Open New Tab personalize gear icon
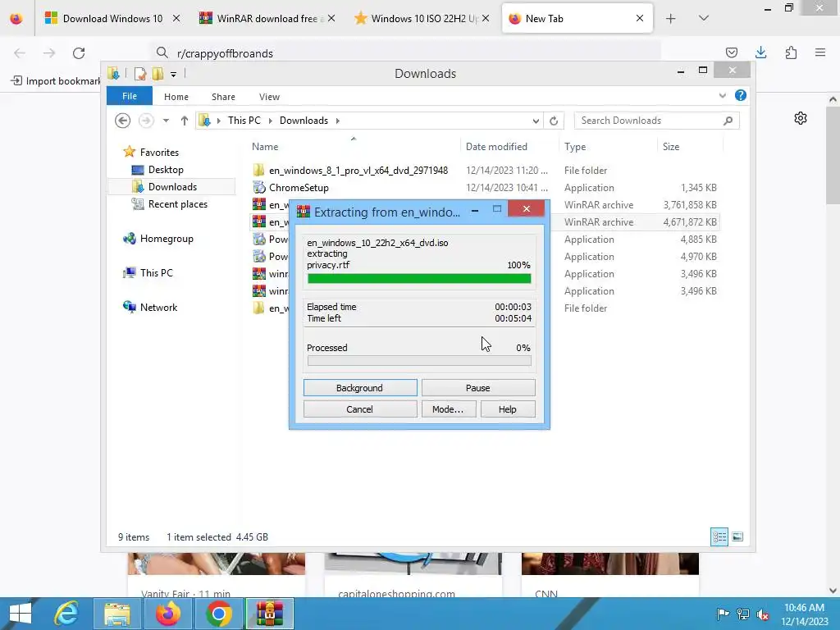This screenshot has height=630, width=840. tap(801, 118)
